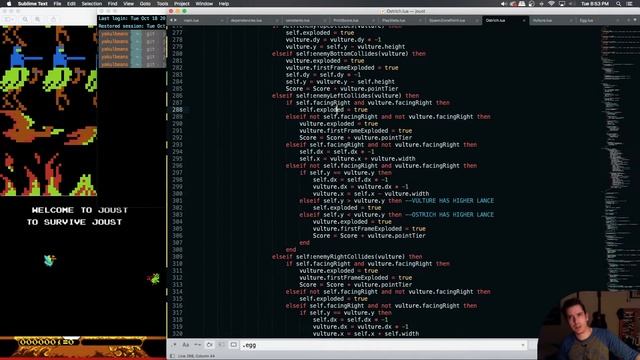Open the Sublime Text menu
This screenshot has height=360, width=640.
coord(33,4)
